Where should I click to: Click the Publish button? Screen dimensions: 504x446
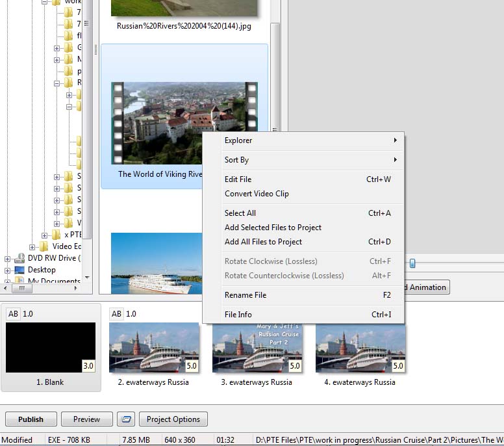tap(31, 419)
